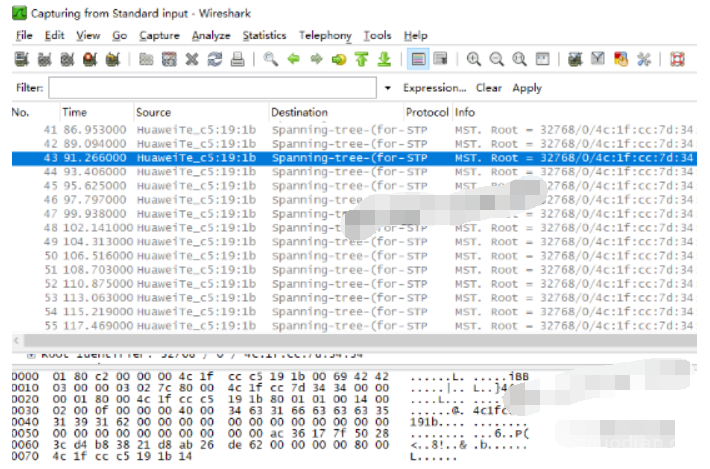Toggle auto scroll in live capture
Image resolution: width=710 pixels, height=469 pixels.
[x=440, y=59]
